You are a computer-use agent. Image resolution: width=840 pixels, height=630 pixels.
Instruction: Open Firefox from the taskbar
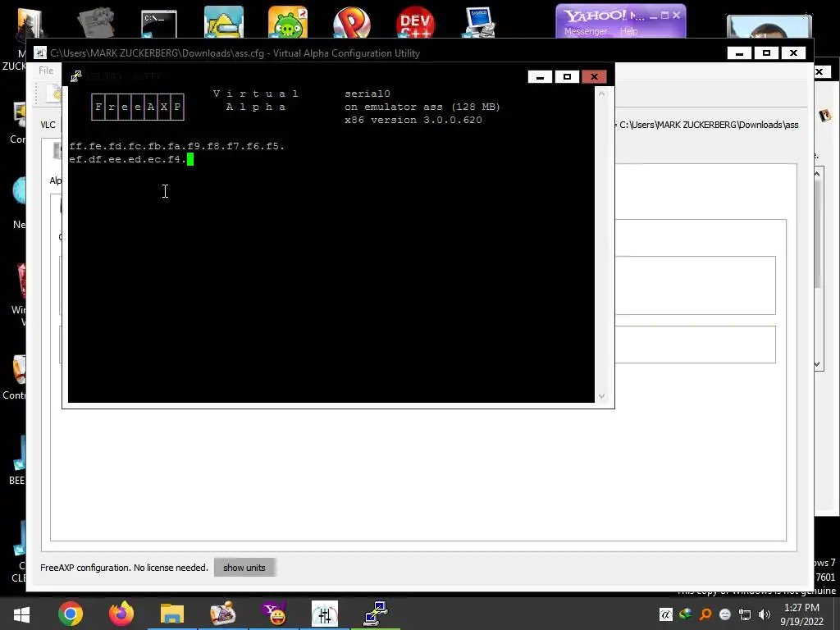click(x=121, y=614)
